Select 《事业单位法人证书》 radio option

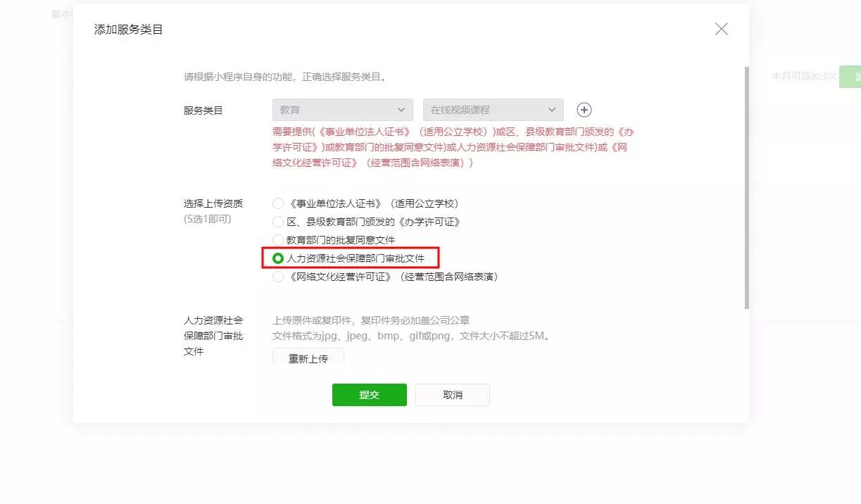point(278,203)
